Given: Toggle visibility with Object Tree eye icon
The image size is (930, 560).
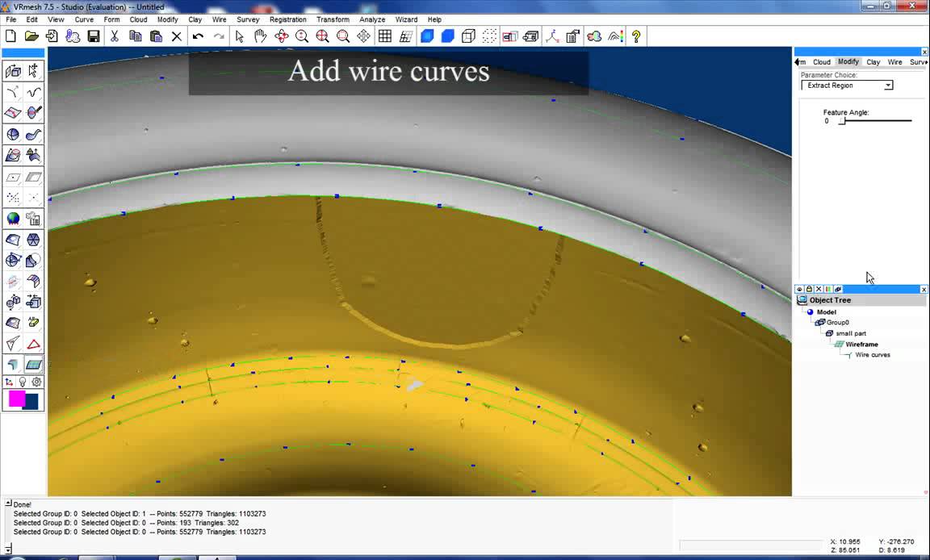Looking at the screenshot, I should coord(799,289).
